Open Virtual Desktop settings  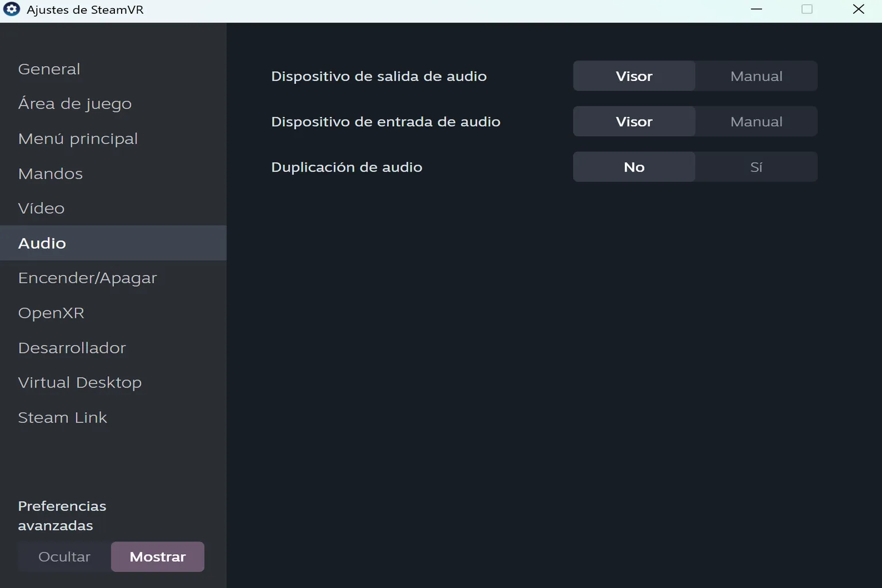coord(113,382)
